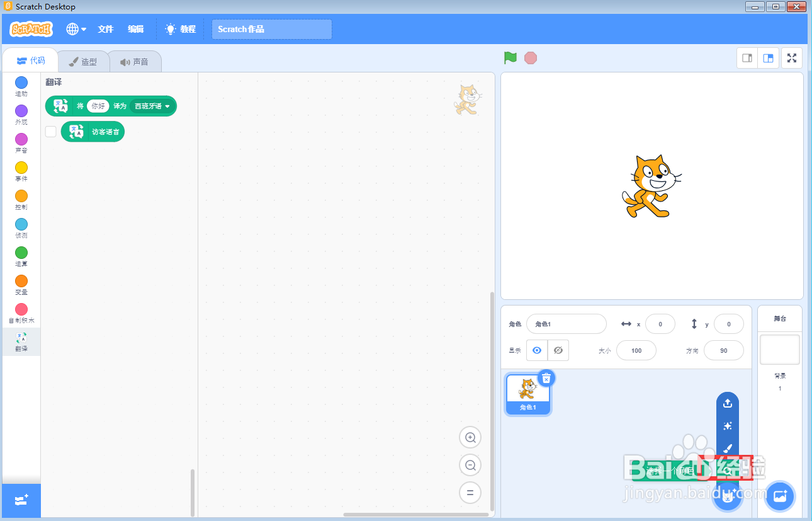
Task: Select the 自制积木 block category
Action: pyautogui.click(x=21, y=314)
